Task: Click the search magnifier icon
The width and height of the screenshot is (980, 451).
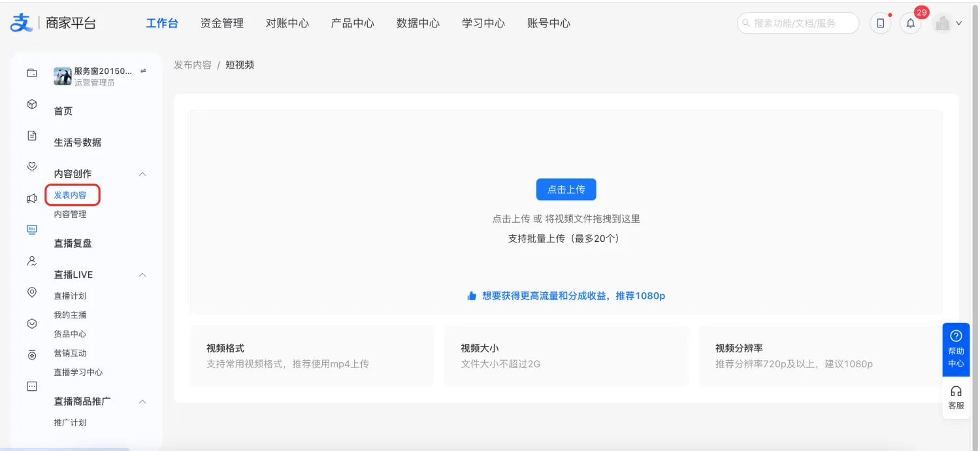Action: coord(746,23)
